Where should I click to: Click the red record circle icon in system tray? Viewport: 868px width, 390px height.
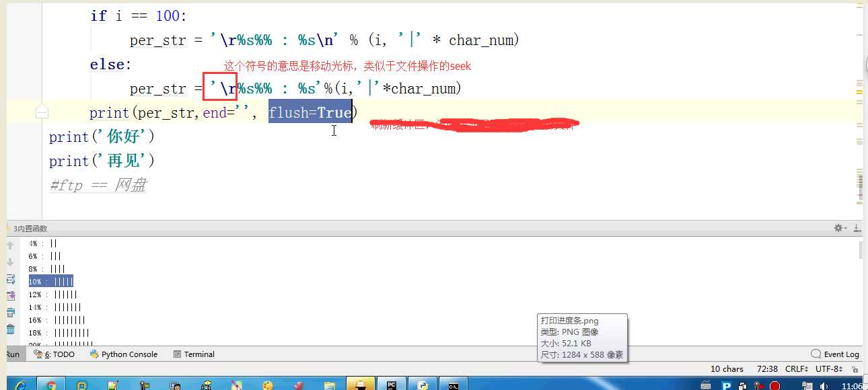click(774, 386)
